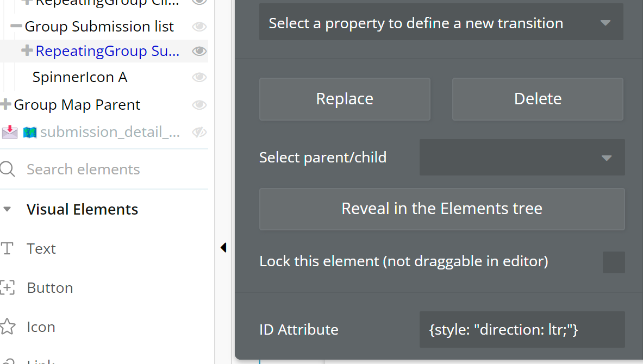The image size is (643, 364).
Task: Enable Lock this element checkbox
Action: pos(614,262)
